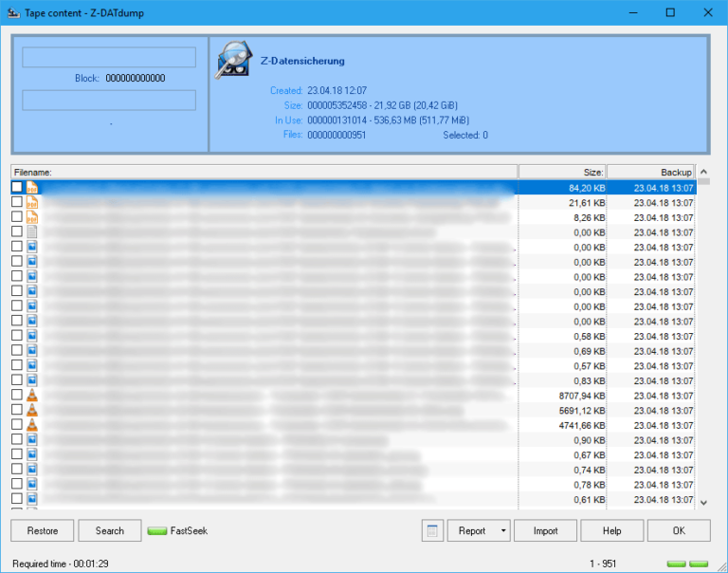
Task: Click the file list scroll up arrow
Action: pos(703,172)
